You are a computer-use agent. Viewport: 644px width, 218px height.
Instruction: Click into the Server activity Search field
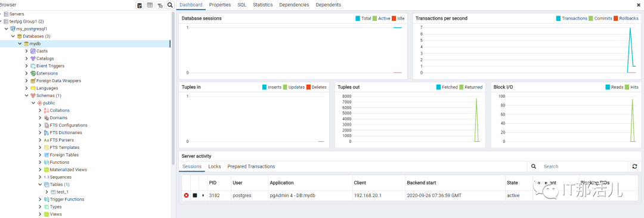coord(584,166)
